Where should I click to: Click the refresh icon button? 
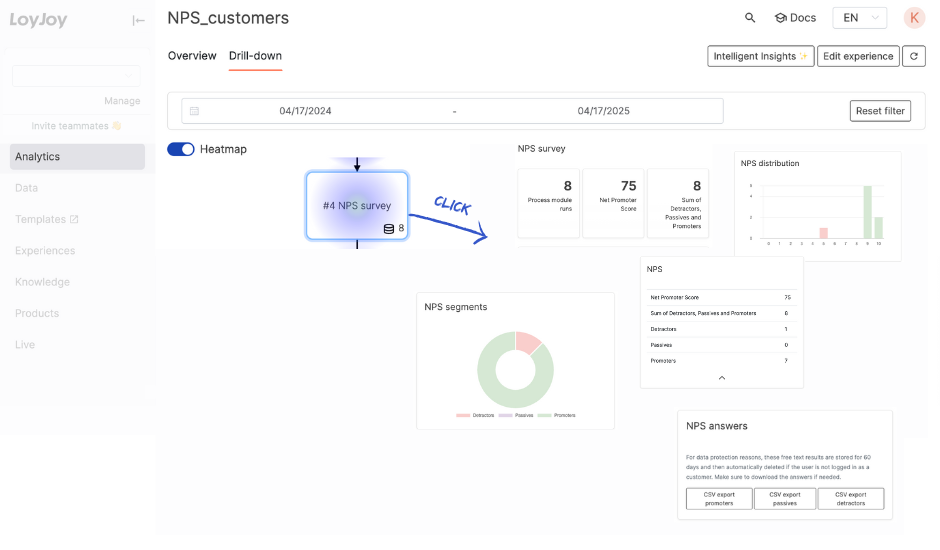tap(914, 57)
